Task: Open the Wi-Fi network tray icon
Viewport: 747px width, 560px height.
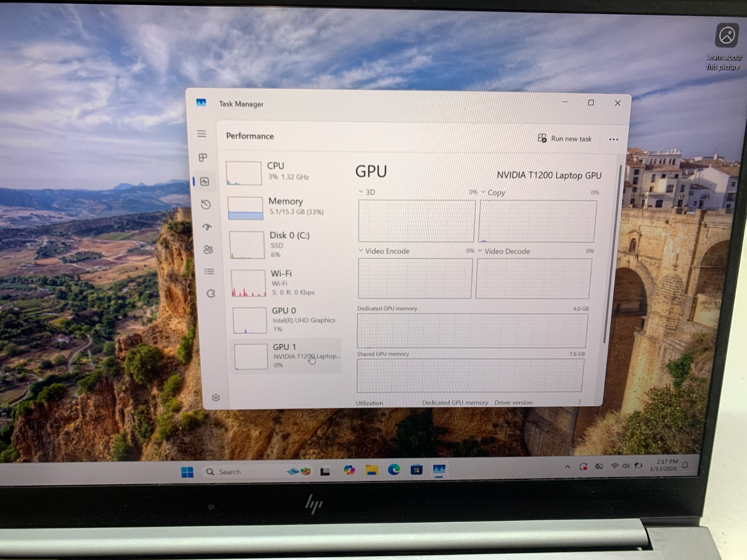Action: click(615, 466)
